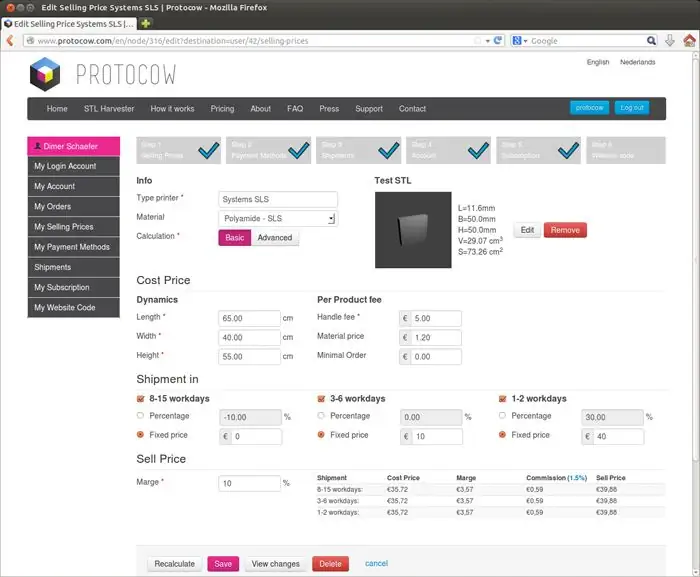Click the Material price input field
Screen dimensions: 700x577
(436, 338)
